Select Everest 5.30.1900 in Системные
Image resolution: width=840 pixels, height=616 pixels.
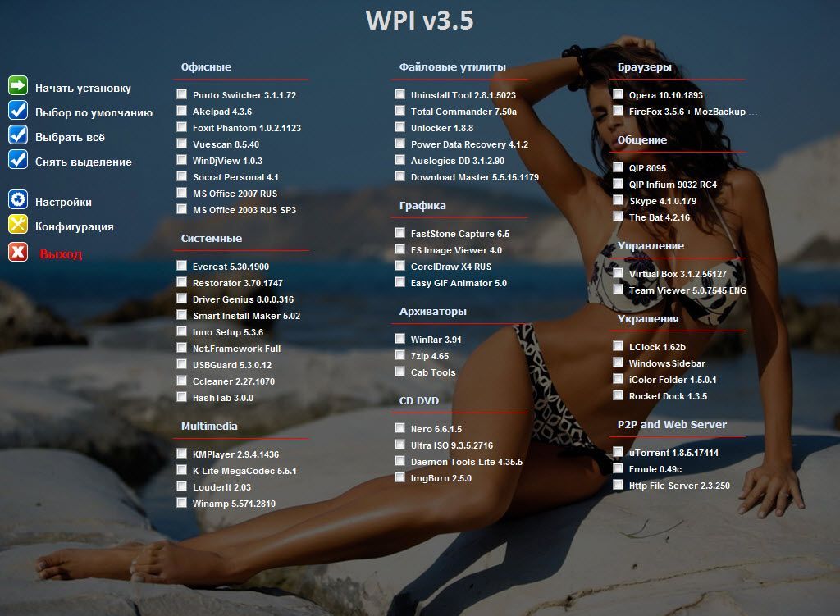pos(181,266)
